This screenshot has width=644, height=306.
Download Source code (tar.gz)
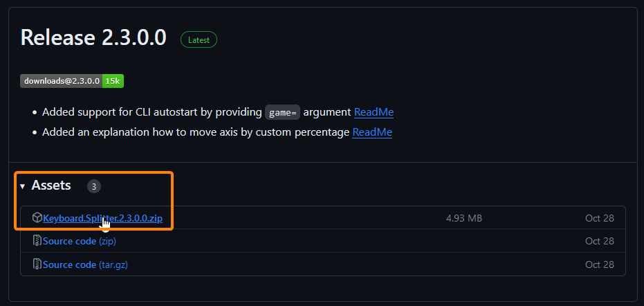tap(85, 264)
